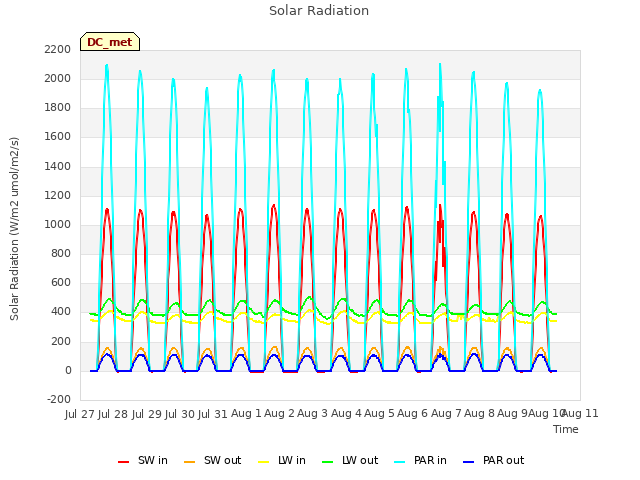Click the Aug 9 x-axis label
This screenshot has height=480, width=640.
point(513,414)
